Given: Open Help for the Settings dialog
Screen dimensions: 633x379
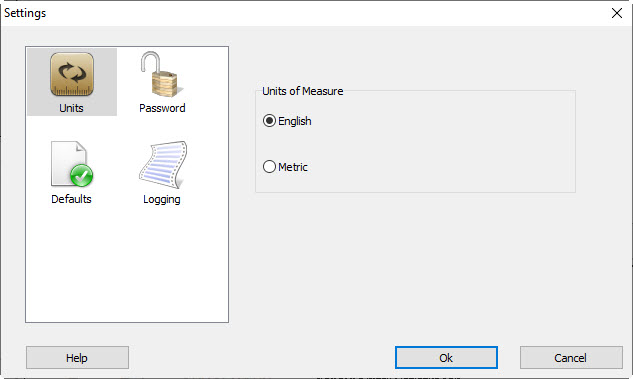Looking at the screenshot, I should pyautogui.click(x=78, y=358).
